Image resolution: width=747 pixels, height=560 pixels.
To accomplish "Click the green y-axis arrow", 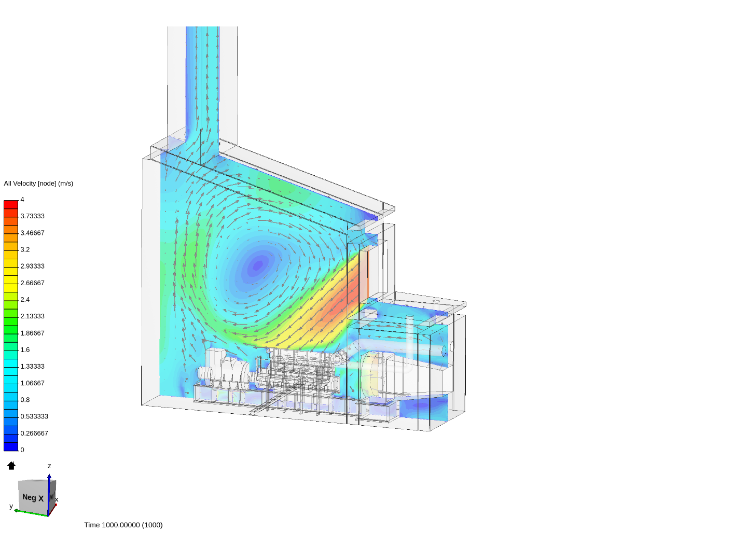I will click(x=16, y=510).
